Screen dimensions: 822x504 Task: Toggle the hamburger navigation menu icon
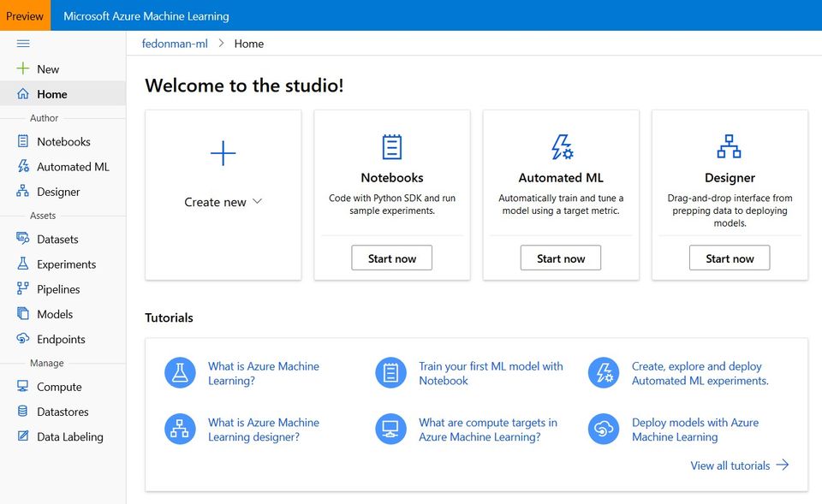coord(23,44)
